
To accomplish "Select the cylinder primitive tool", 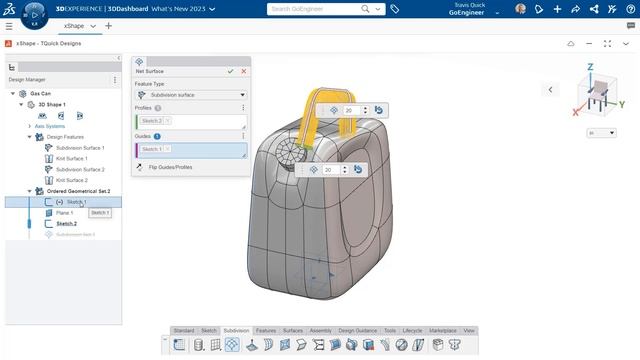I will click(x=199, y=345).
